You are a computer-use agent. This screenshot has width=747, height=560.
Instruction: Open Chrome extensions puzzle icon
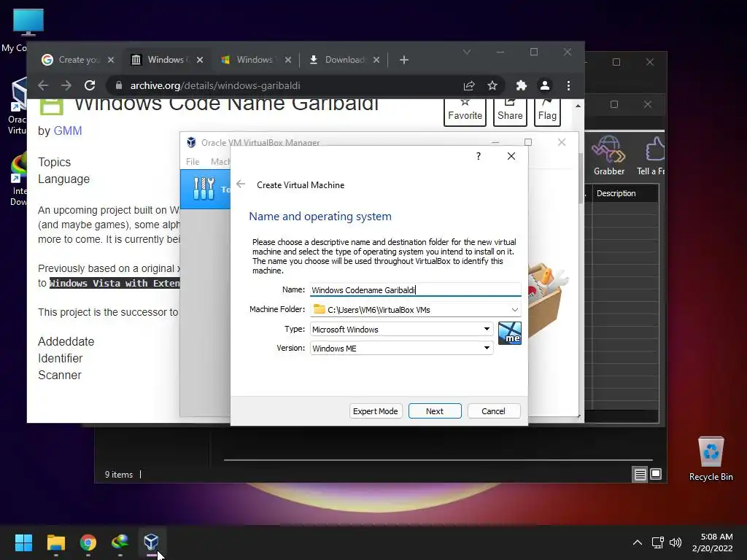coord(522,86)
